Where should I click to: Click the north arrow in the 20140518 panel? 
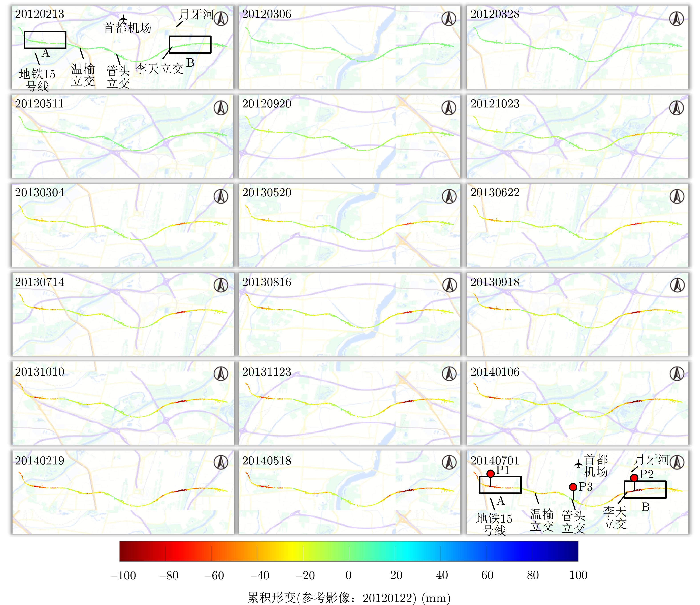tap(449, 462)
